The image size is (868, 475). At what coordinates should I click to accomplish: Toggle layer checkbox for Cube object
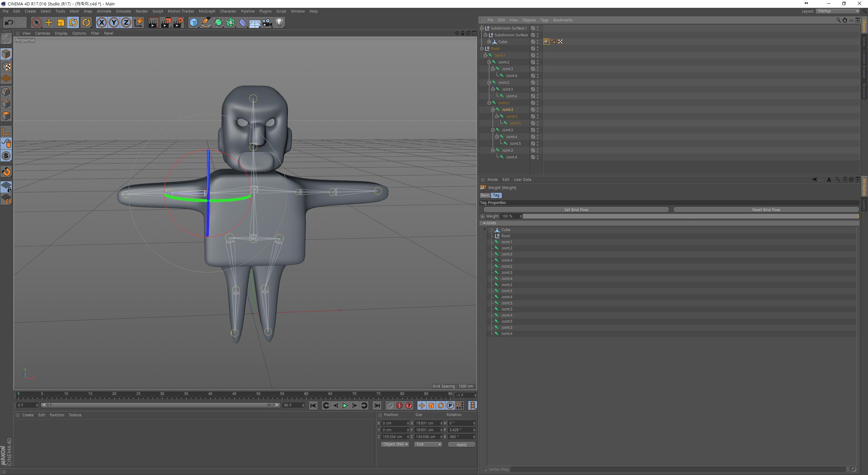coord(533,42)
